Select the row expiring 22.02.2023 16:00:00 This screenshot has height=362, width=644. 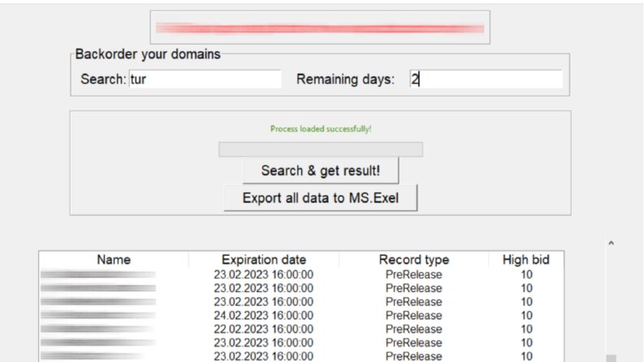[301, 329]
